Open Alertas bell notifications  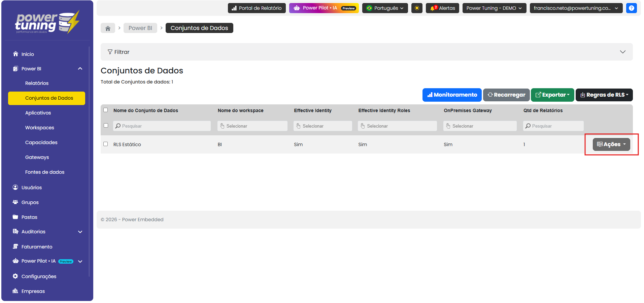443,8
